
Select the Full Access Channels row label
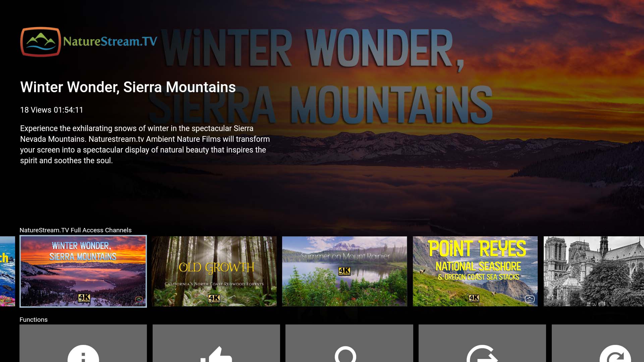coord(75,230)
